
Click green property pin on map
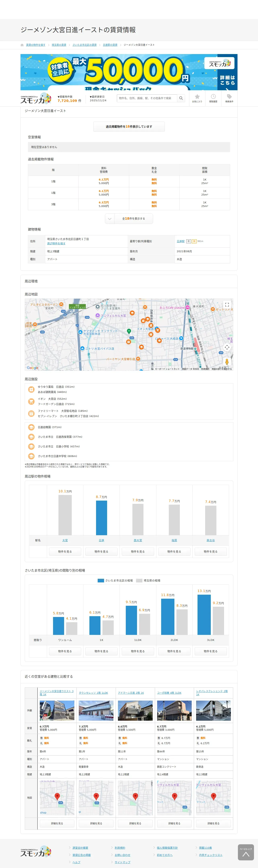[x=129, y=331]
